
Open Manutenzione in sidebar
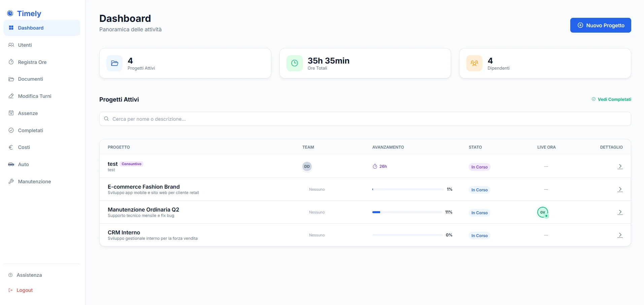(x=42, y=182)
